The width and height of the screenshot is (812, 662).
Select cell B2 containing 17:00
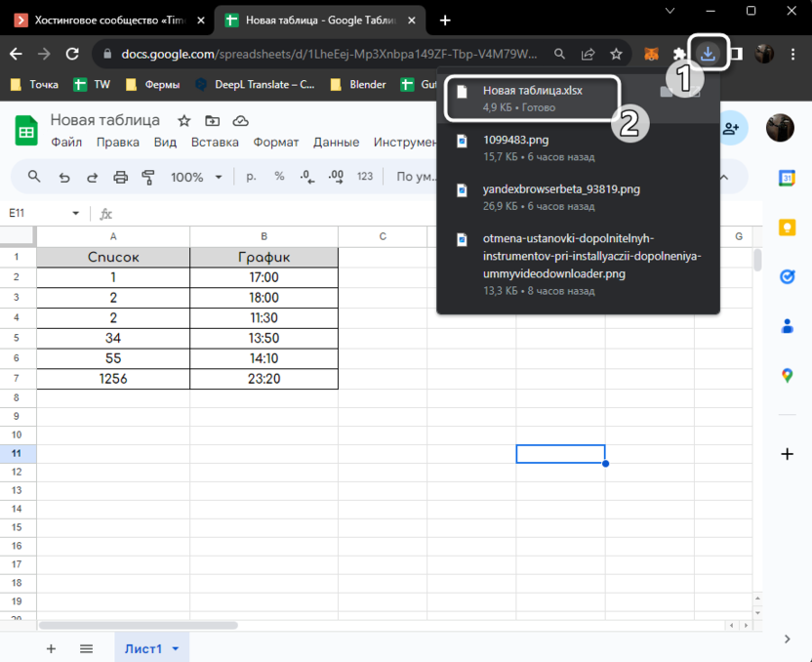click(x=264, y=277)
